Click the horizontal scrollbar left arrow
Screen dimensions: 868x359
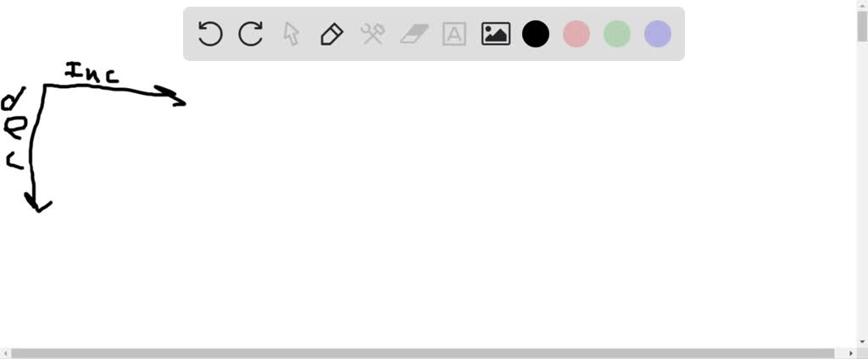pyautogui.click(x=5, y=353)
